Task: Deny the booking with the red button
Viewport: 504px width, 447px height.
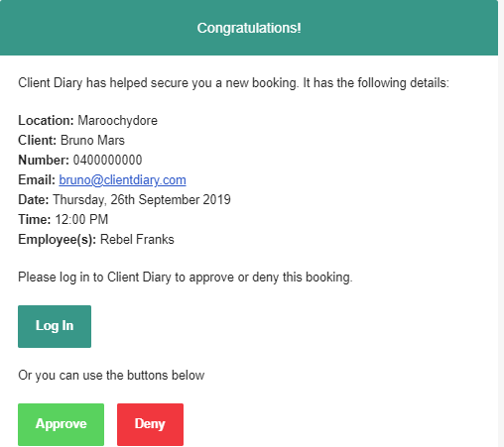Action: pos(150,424)
